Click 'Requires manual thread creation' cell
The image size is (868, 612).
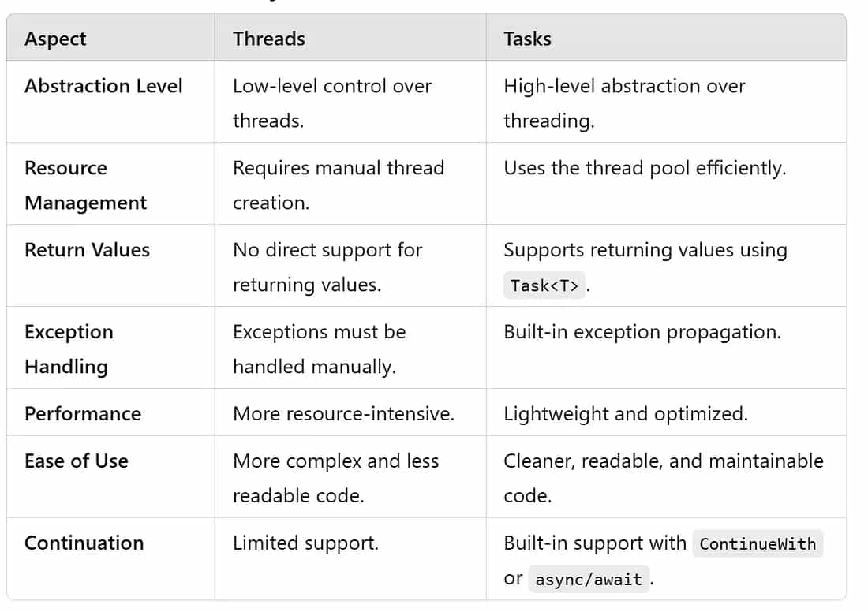pos(339,185)
